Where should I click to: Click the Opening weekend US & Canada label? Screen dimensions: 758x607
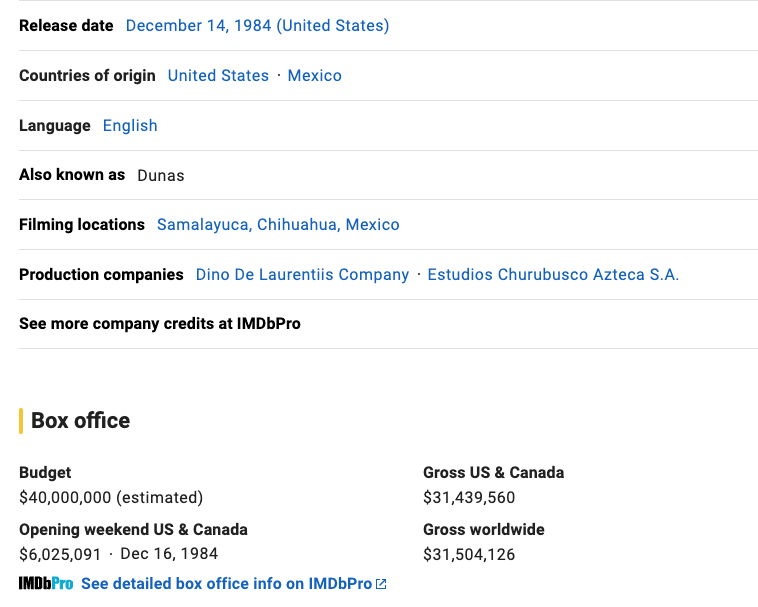pos(133,530)
